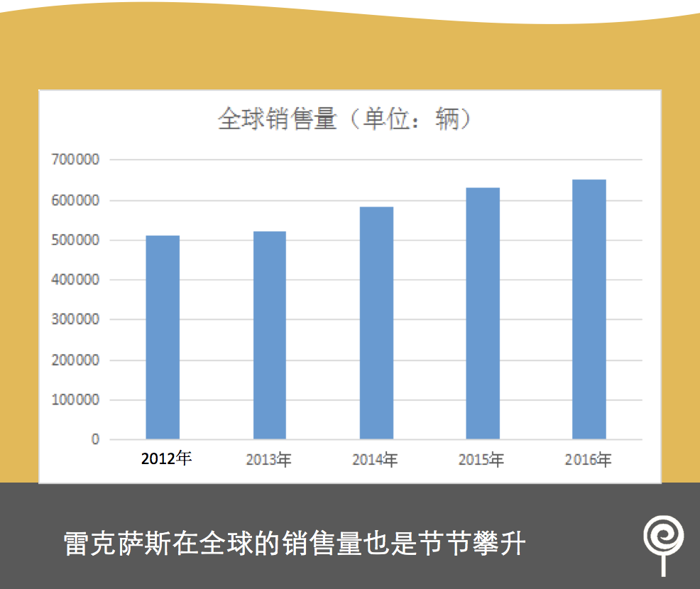The image size is (700, 589).
Task: Click the chart title 全球销售量（单位：辆）
Action: click(x=344, y=119)
